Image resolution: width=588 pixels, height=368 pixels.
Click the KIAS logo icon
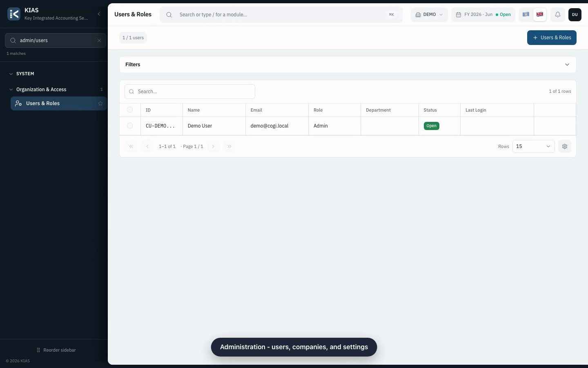(x=14, y=14)
